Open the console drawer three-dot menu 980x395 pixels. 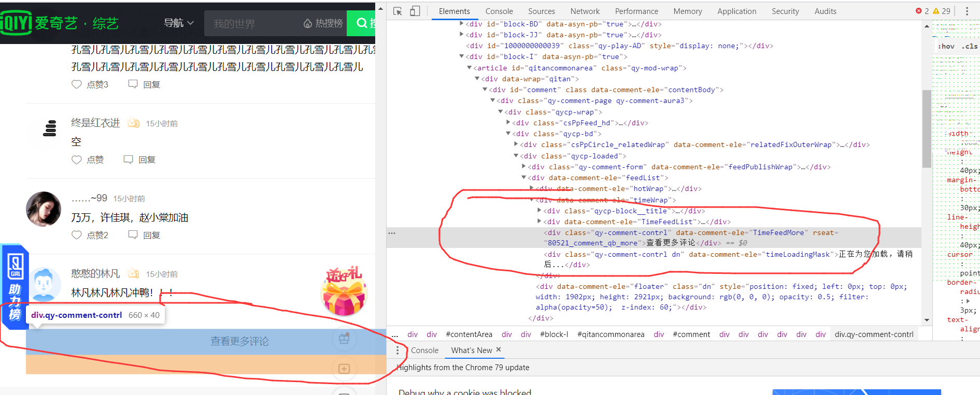point(397,350)
